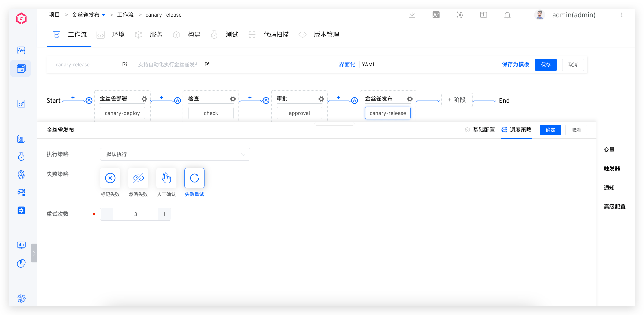The image size is (644, 315).
Task: Click 保存为模板 link
Action: 516,64
